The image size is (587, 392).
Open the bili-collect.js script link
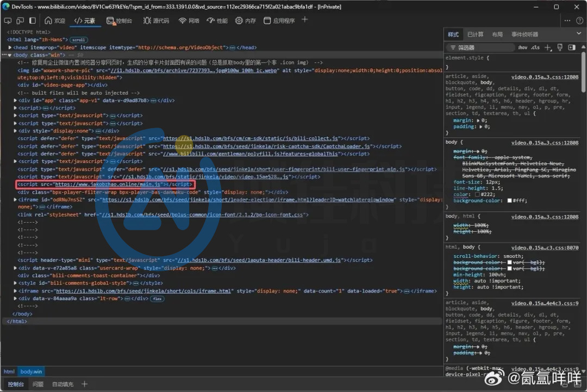click(251, 138)
